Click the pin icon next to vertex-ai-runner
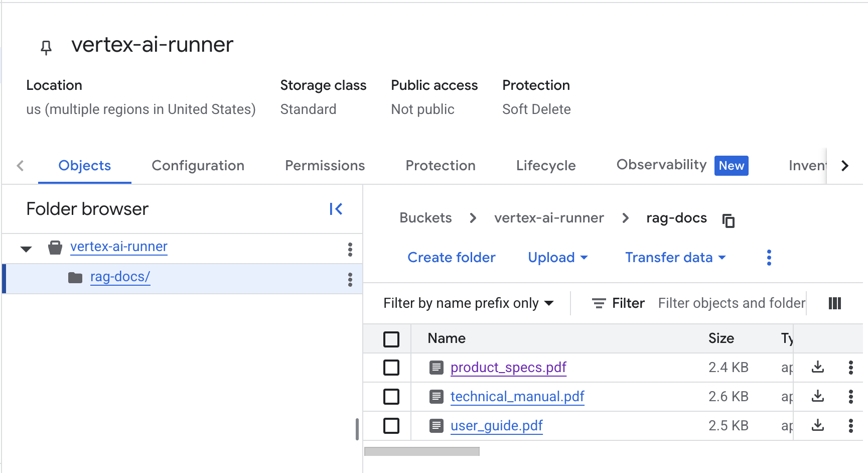 point(46,46)
